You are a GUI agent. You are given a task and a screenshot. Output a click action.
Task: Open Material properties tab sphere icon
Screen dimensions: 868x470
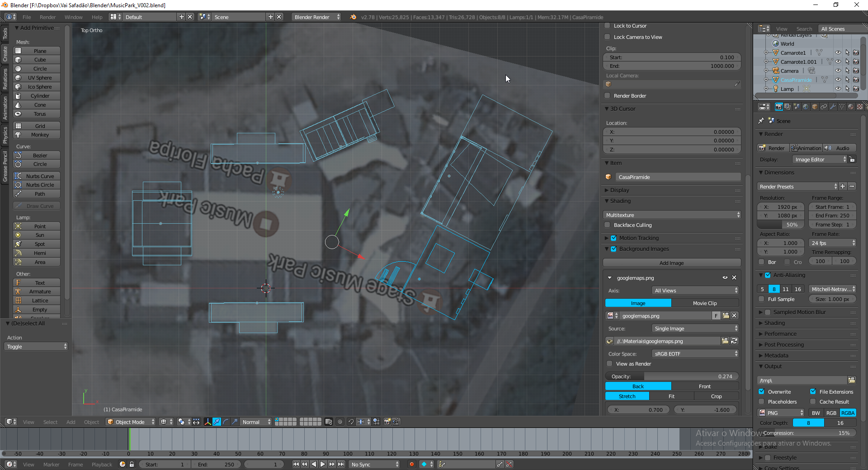coord(851,107)
